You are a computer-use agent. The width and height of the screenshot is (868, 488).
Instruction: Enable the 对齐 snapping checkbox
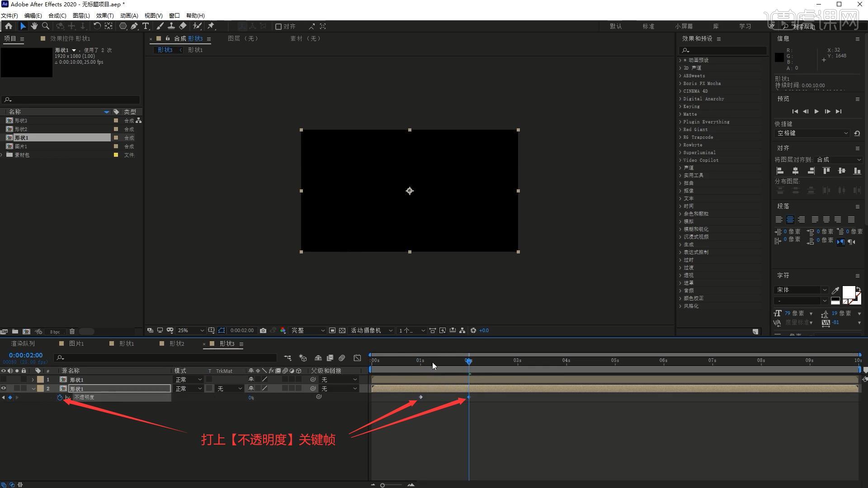[278, 27]
